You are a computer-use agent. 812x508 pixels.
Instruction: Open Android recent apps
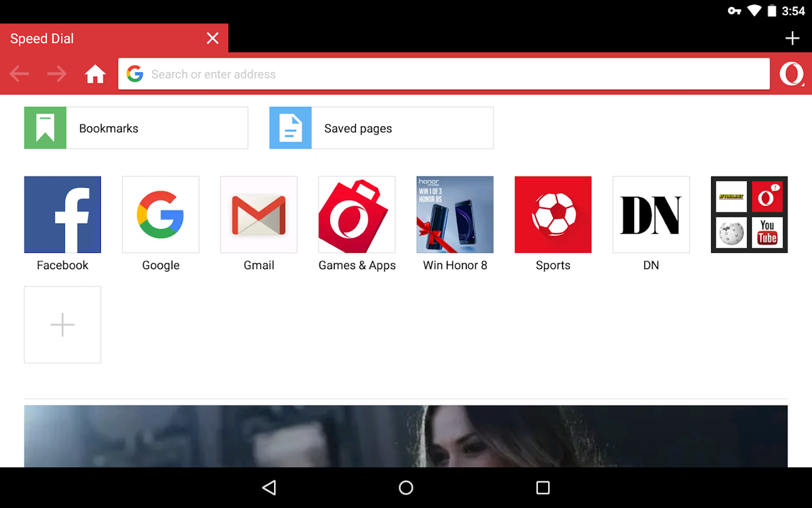pyautogui.click(x=543, y=488)
